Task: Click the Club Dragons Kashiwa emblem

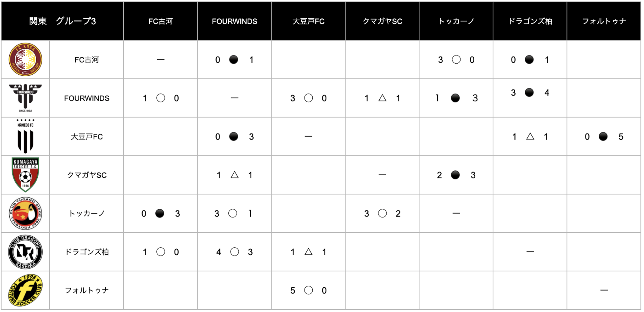Action: coord(26,252)
